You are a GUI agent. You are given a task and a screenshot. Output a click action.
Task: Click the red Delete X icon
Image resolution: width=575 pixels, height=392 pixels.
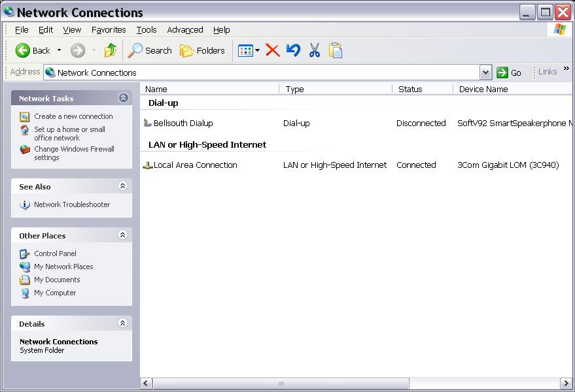click(x=273, y=50)
